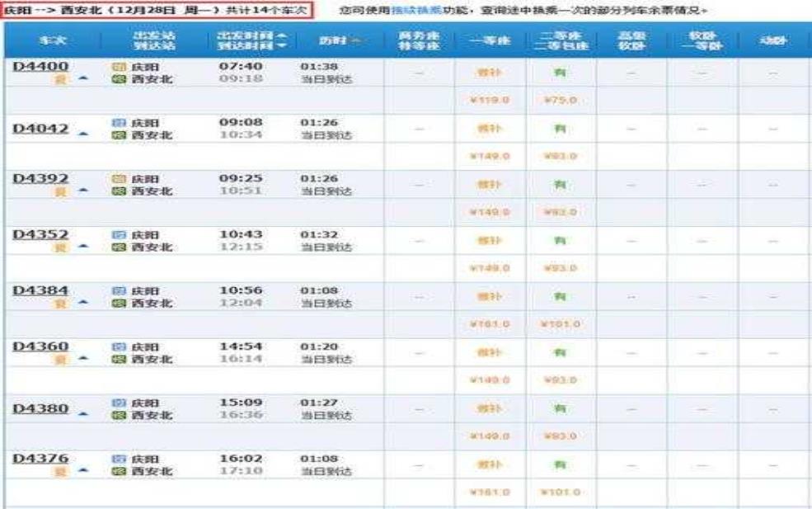Click 候补 for D4400 first-class seat
The height and width of the screenshot is (509, 812).
click(x=490, y=73)
